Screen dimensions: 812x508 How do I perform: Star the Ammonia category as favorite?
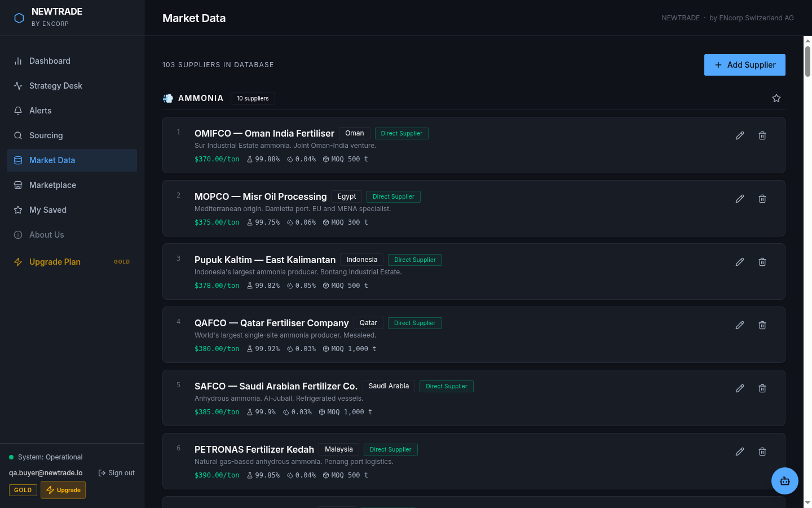click(x=776, y=98)
